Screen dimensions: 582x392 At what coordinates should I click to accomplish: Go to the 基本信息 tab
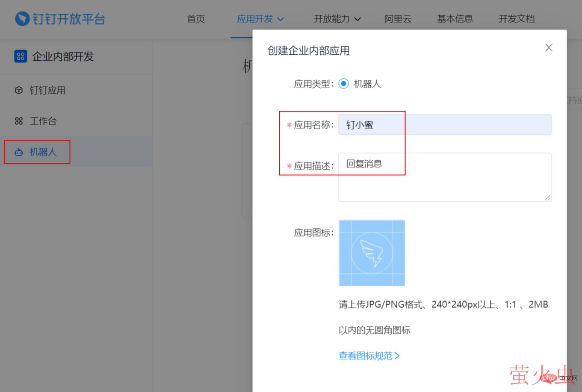(455, 19)
